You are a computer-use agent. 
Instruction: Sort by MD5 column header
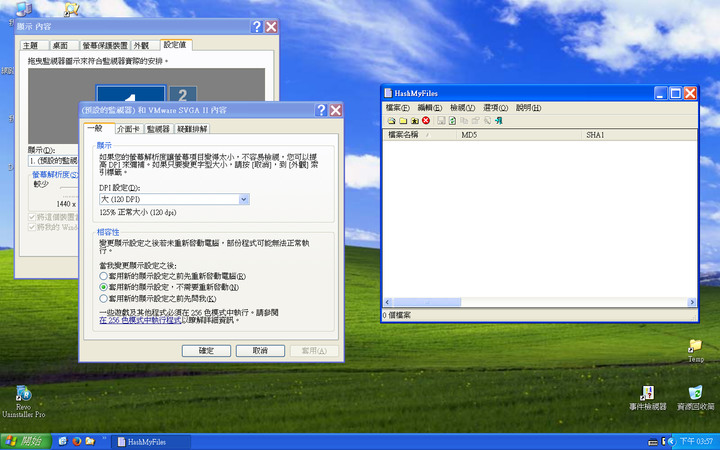point(519,135)
